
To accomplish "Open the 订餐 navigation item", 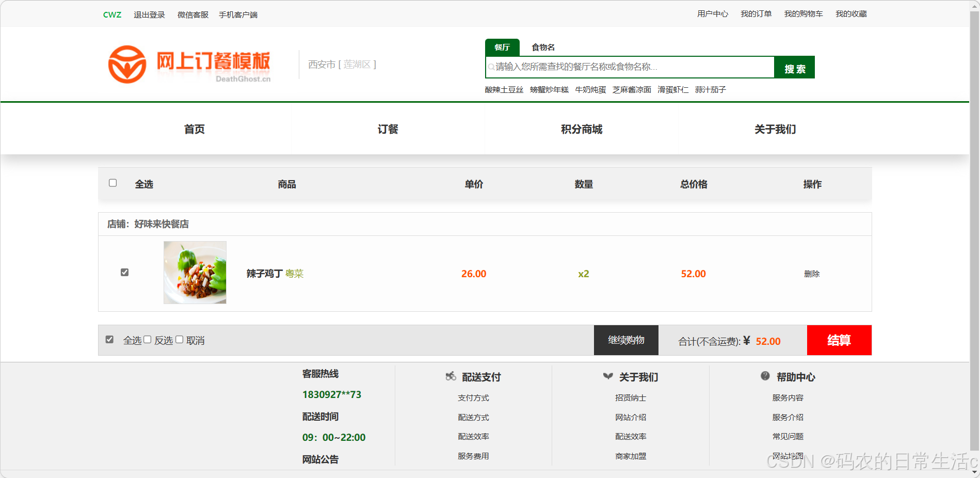I will [x=388, y=130].
